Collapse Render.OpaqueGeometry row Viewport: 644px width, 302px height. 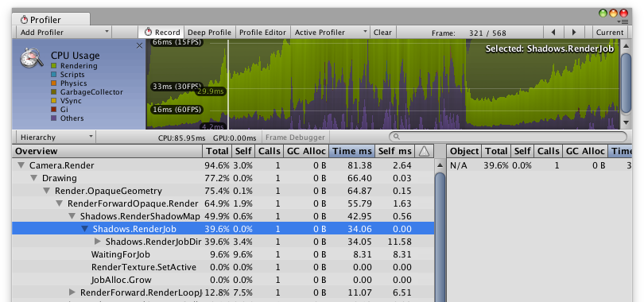[46, 191]
